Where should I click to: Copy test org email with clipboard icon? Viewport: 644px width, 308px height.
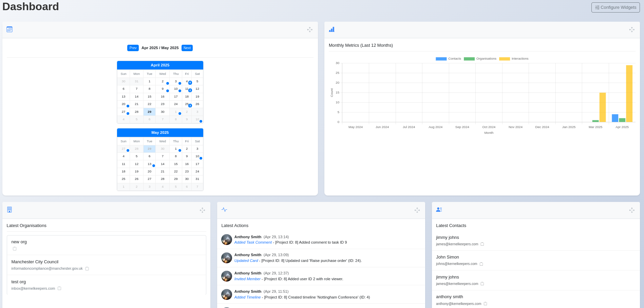(x=59, y=288)
